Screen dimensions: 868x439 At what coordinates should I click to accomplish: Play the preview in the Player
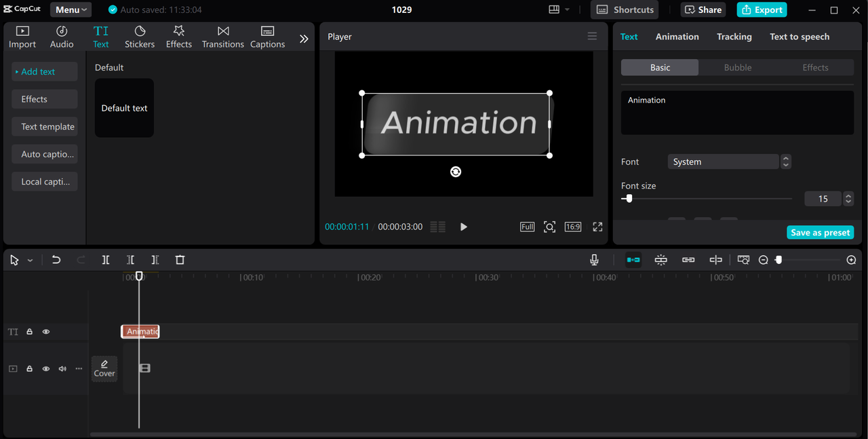click(x=463, y=227)
